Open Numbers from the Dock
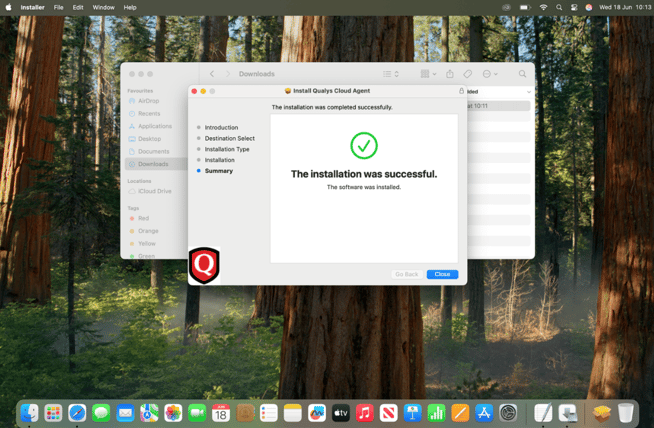The width and height of the screenshot is (654, 428). coord(436,413)
